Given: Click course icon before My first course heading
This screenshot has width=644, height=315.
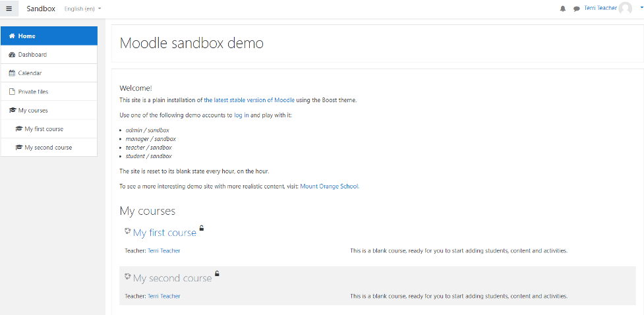Looking at the screenshot, I should point(127,231).
